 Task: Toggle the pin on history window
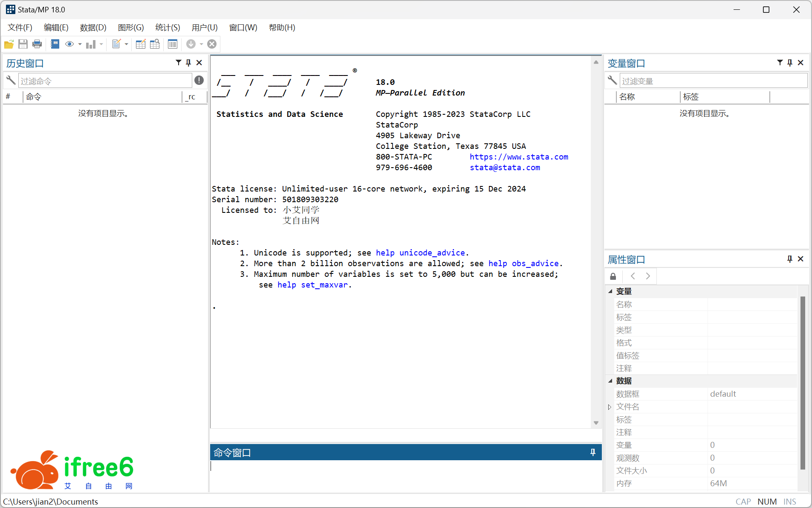coord(188,63)
